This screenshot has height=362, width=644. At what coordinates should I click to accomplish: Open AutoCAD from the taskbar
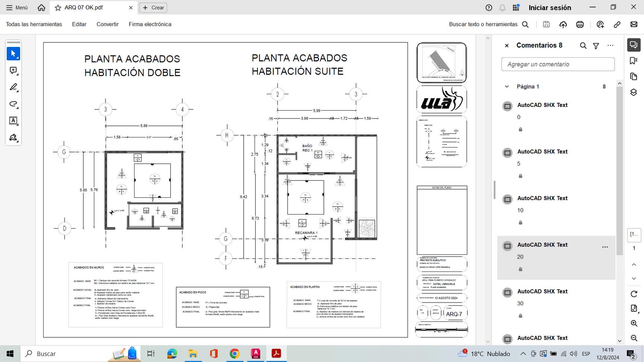click(x=255, y=354)
